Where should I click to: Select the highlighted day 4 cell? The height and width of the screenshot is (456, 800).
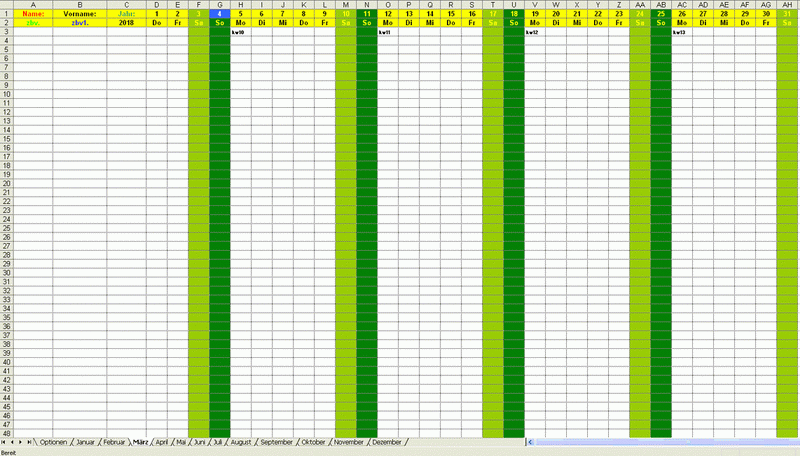[x=219, y=14]
